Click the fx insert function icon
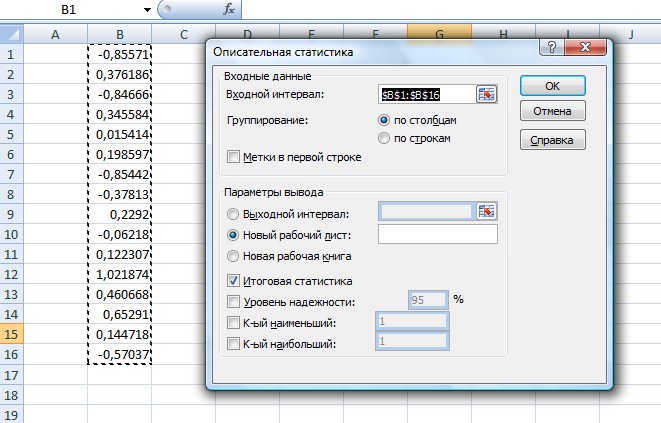The width and height of the screenshot is (661, 423). (229, 9)
